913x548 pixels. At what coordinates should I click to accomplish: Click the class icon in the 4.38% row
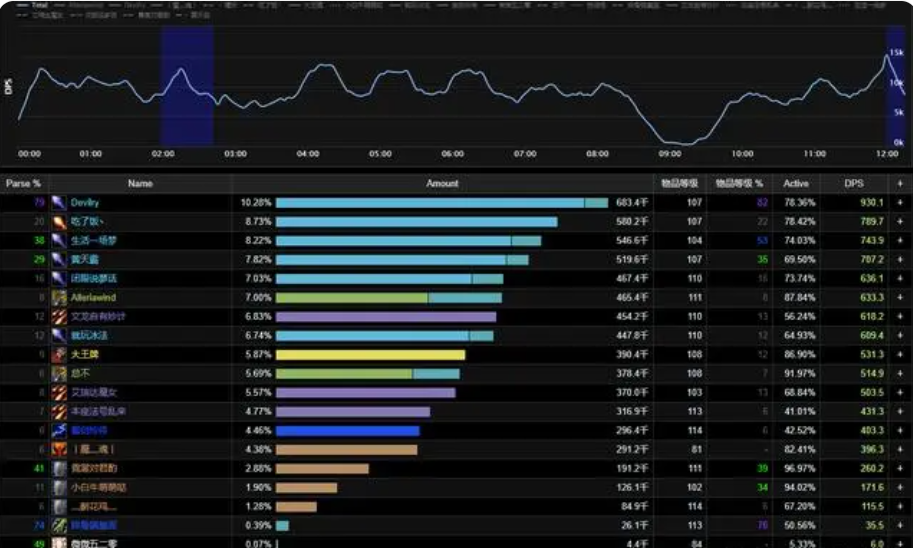pyautogui.click(x=59, y=450)
